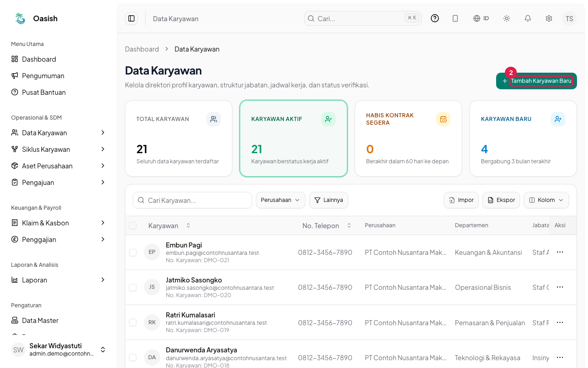Toggle light theme sun icon
The width and height of the screenshot is (588, 368).
[507, 18]
